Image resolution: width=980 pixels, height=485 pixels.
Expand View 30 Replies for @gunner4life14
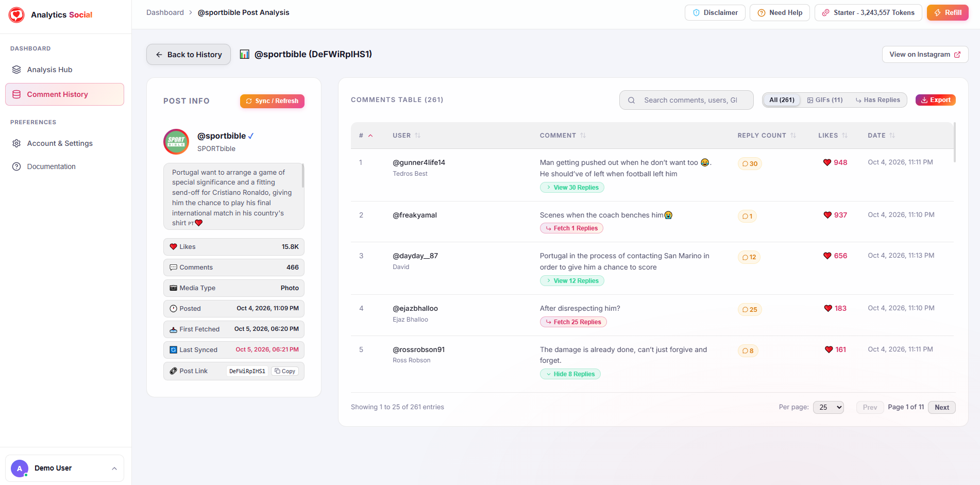click(572, 188)
